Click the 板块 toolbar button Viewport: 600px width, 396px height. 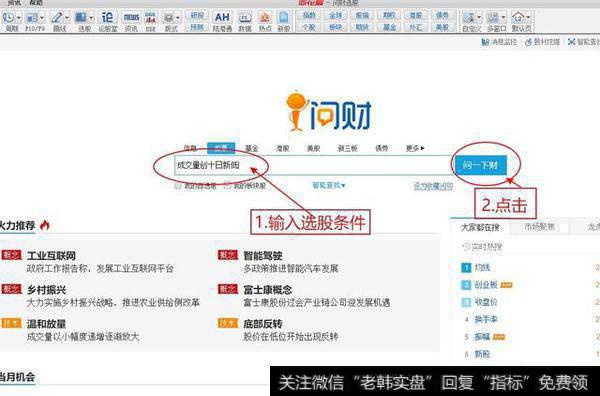point(336,27)
